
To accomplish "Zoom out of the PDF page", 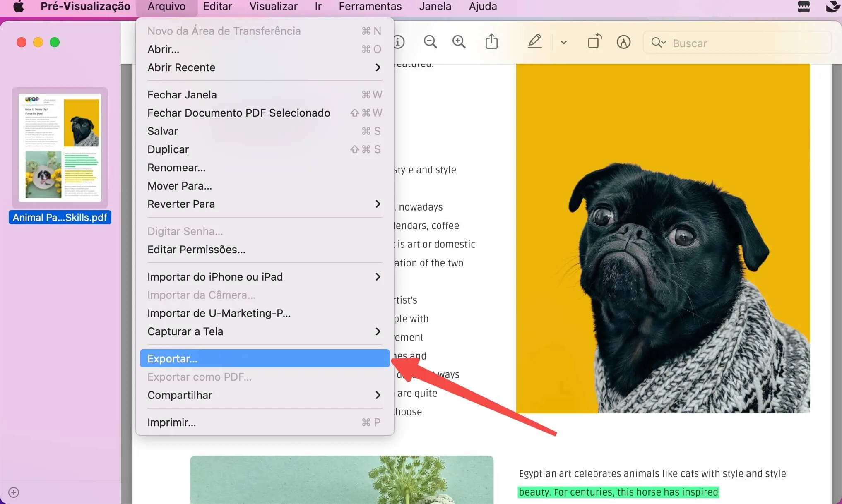I will (x=430, y=42).
